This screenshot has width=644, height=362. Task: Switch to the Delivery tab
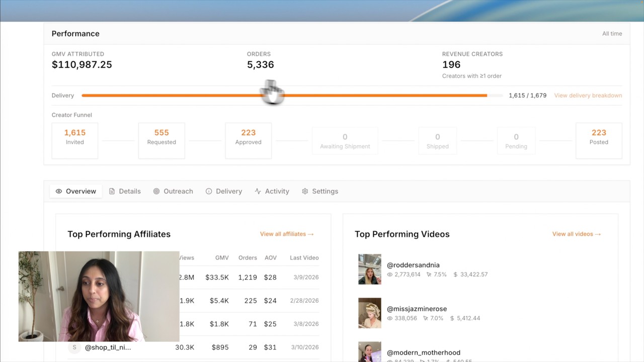tap(224, 191)
